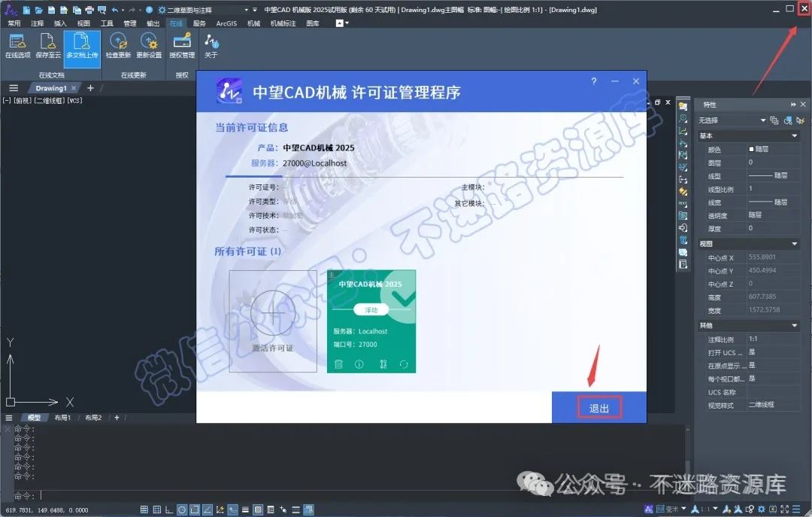
Task: Open the ArcGIS ribbon tab
Action: coord(226,23)
